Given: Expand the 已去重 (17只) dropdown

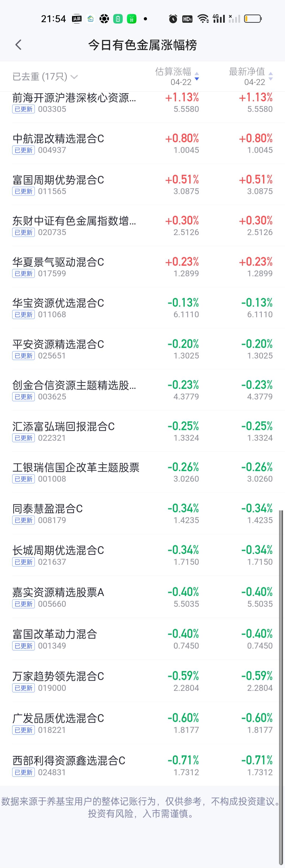Looking at the screenshot, I should point(45,76).
